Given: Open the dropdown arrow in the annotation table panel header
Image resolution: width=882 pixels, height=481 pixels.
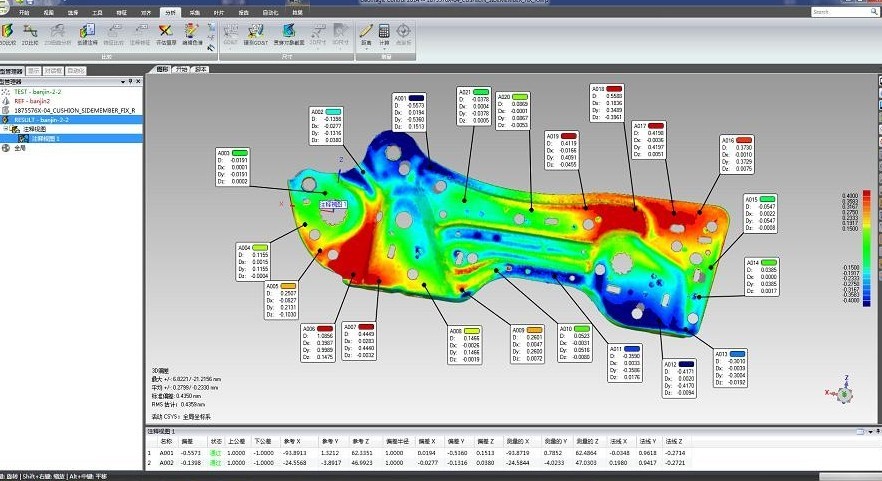Looking at the screenshot, I should (870, 431).
